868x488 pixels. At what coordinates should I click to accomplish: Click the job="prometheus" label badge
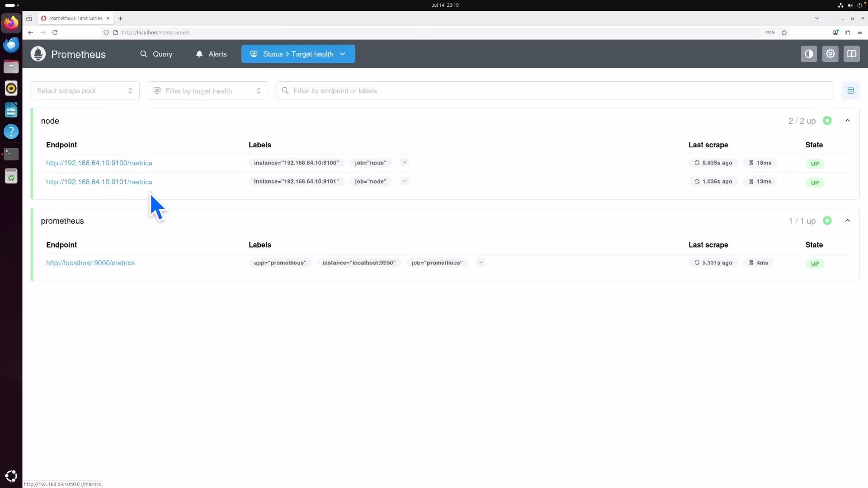pos(437,263)
